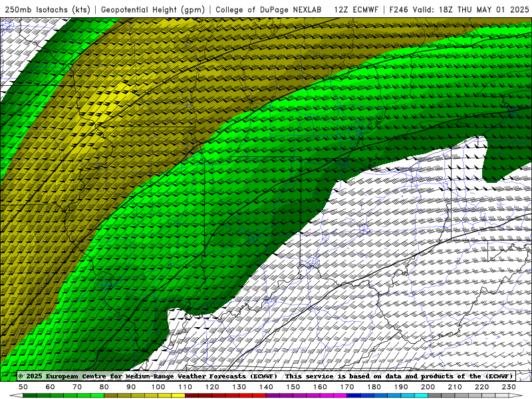Click the 110 value on the color scale
Viewport: 532px width, 399px height.
(x=186, y=387)
